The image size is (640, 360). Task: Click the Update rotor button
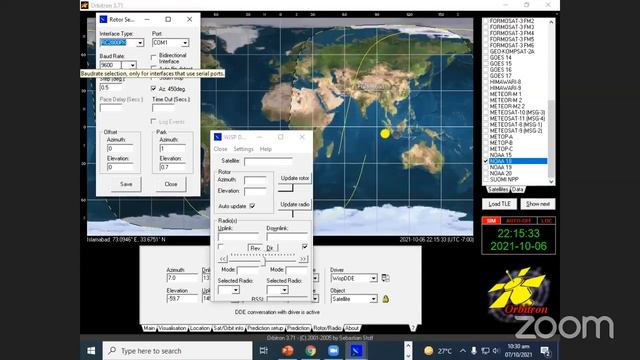295,178
